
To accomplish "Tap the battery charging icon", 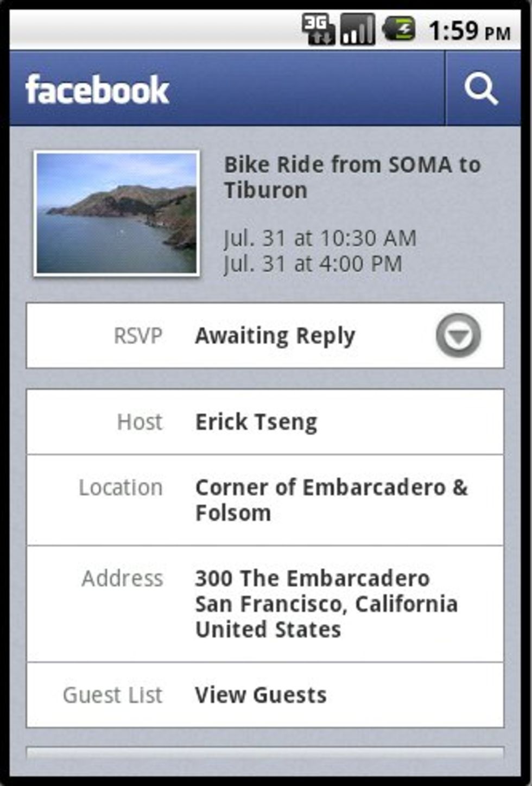I will [x=399, y=29].
